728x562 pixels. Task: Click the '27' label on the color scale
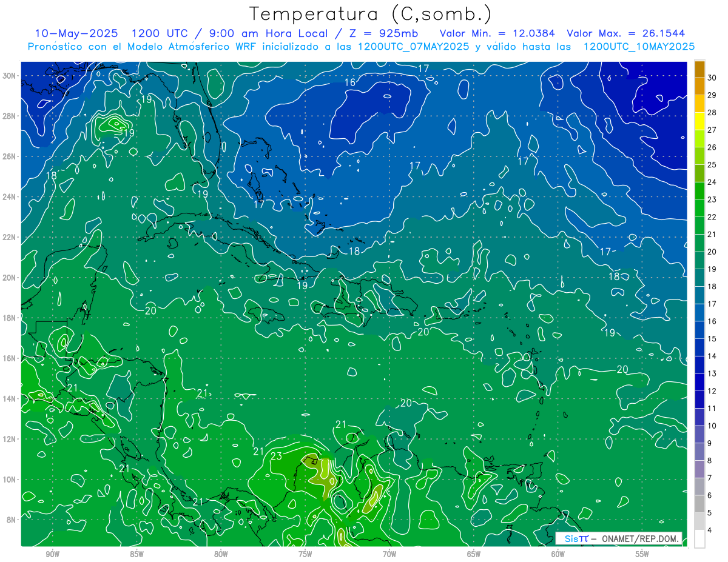tap(712, 130)
